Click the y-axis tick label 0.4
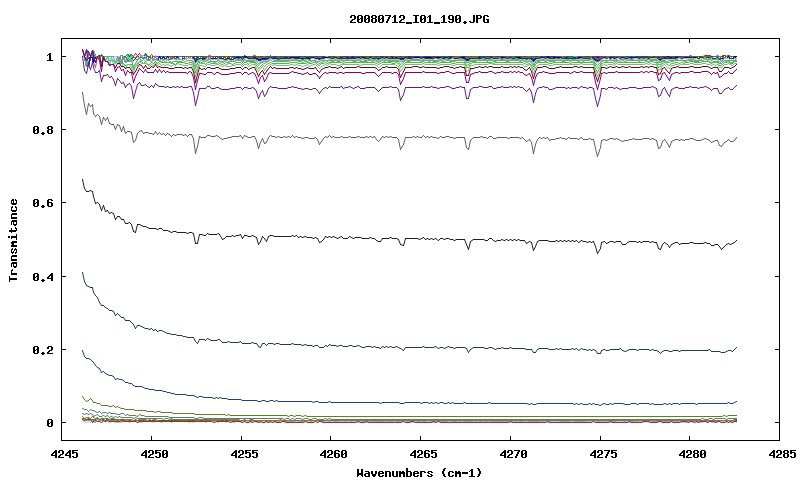The height and width of the screenshot is (480, 800). [43, 276]
